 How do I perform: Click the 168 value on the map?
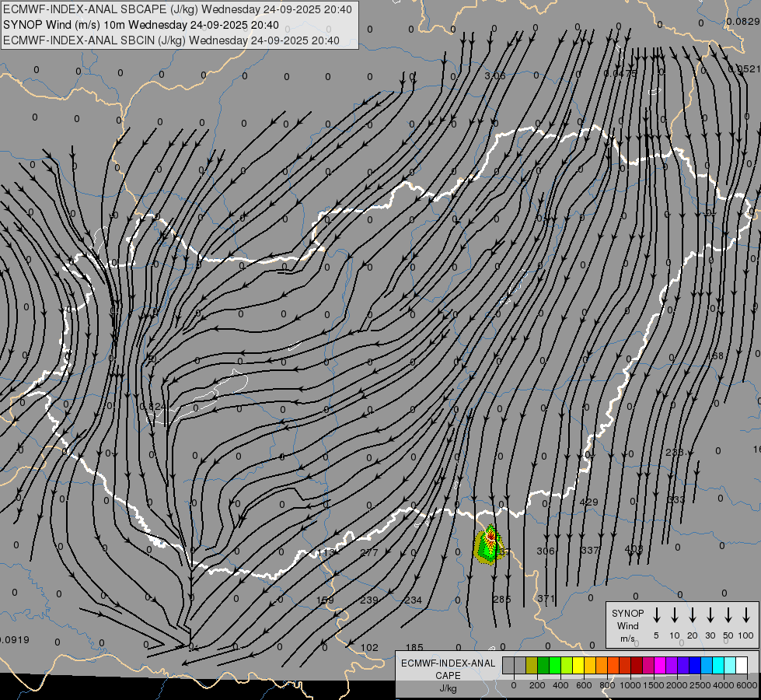pos(714,356)
